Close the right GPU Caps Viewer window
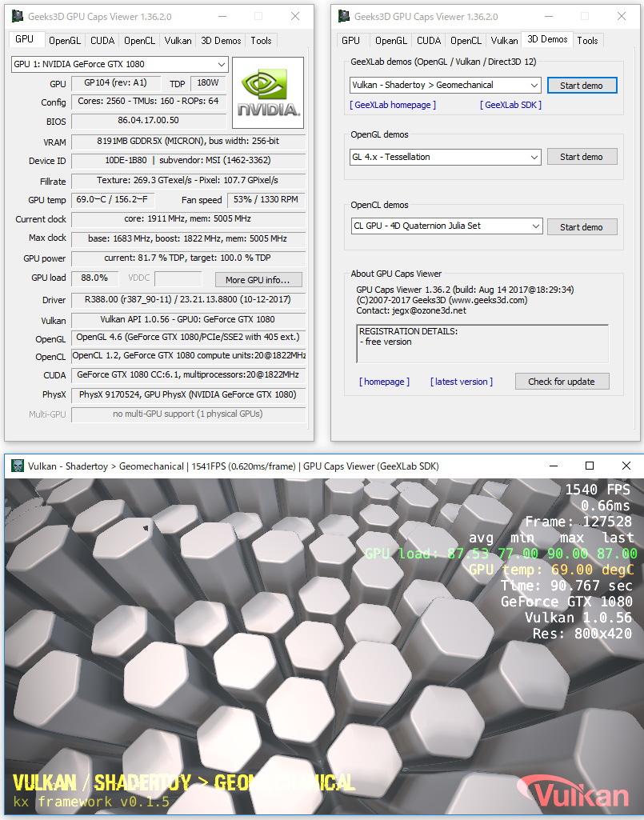 622,16
